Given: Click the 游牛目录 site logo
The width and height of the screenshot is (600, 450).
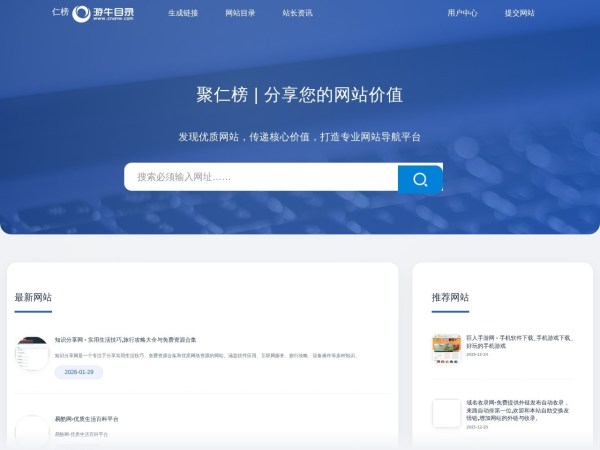Looking at the screenshot, I should pyautogui.click(x=103, y=14).
